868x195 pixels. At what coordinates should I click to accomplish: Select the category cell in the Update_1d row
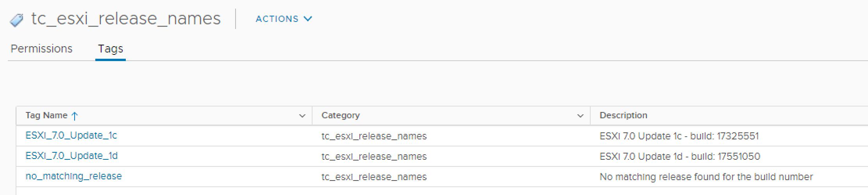(374, 157)
